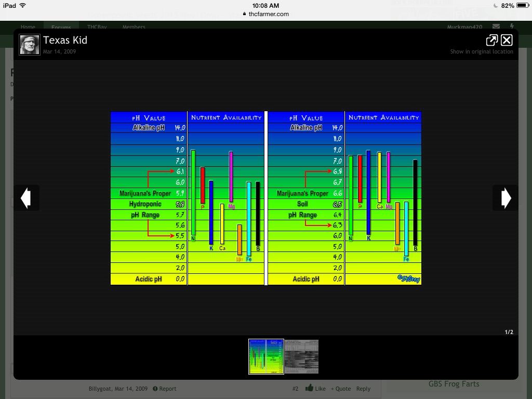The height and width of the screenshot is (399, 532).
Task: Tap Do Not Disturb moon icon
Action: click(495, 5)
